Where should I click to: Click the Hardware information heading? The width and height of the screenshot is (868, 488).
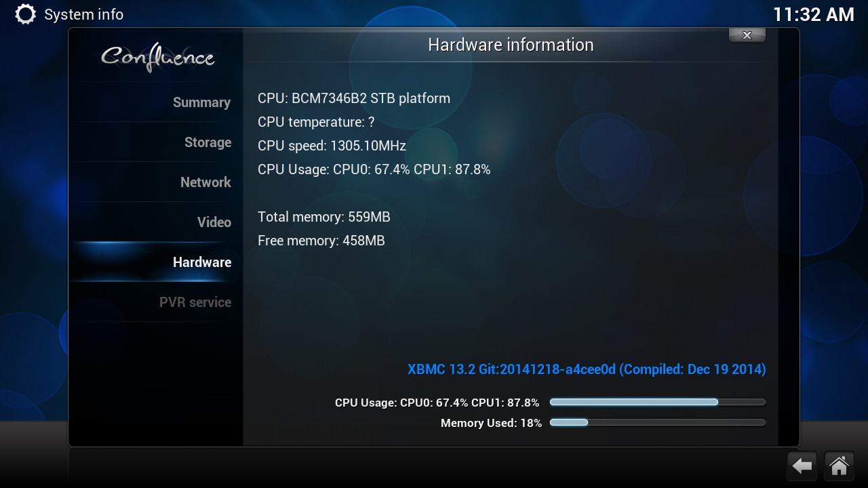click(x=511, y=45)
